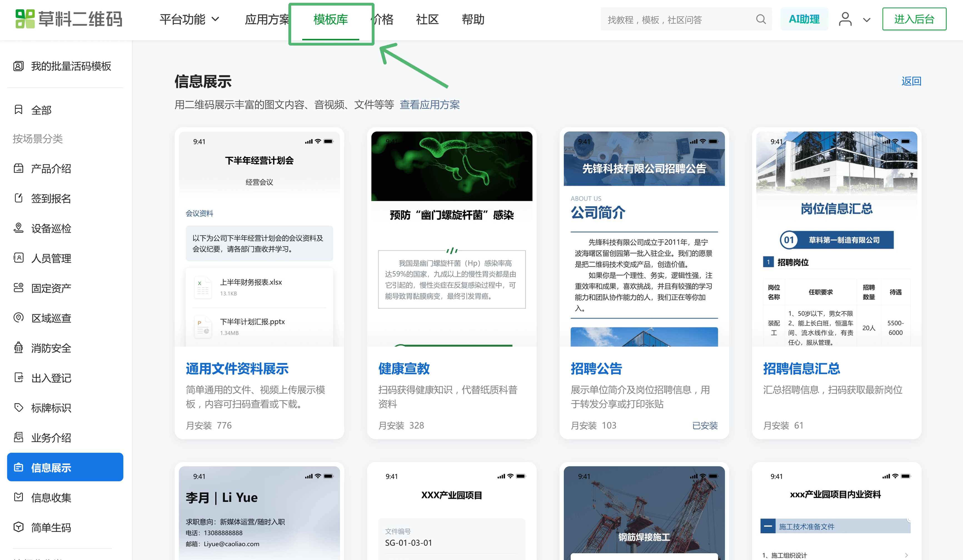963x560 pixels.
Task: Open the 先锋科技有限公司招聘公告 preview
Action: coord(644,239)
